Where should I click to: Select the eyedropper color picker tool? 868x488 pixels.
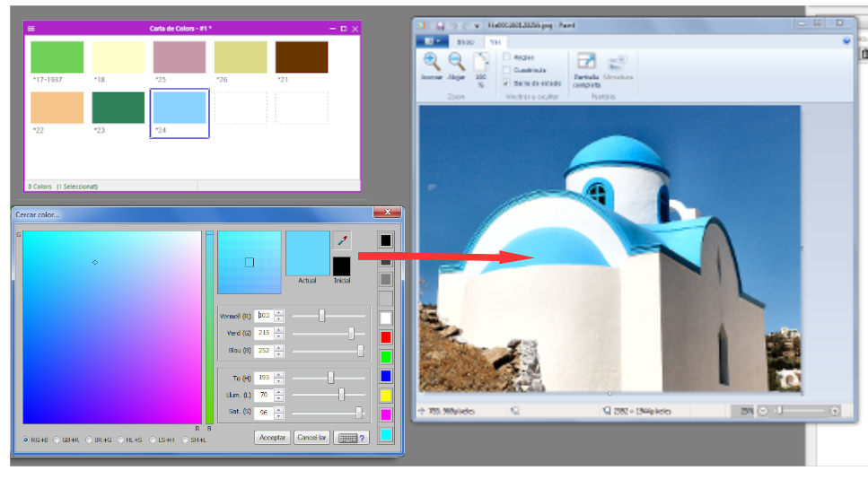click(342, 240)
